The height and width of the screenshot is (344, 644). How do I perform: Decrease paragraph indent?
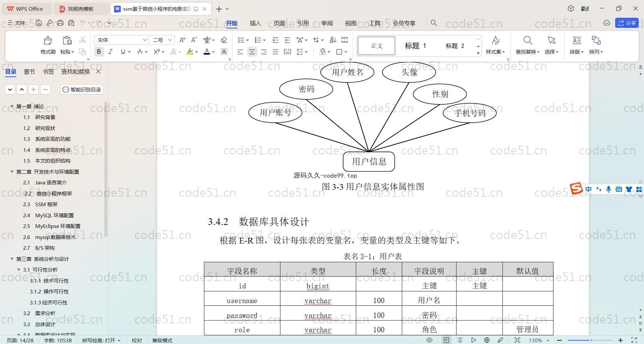(x=275, y=40)
